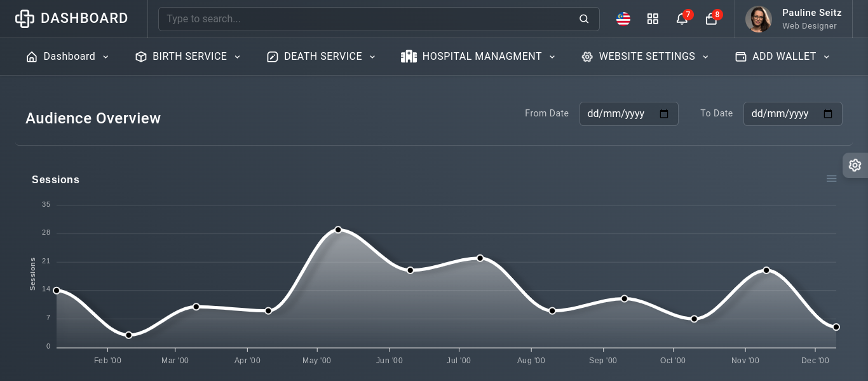Focus the 'Type to search' input box
The height and width of the screenshot is (381, 868).
369,19
